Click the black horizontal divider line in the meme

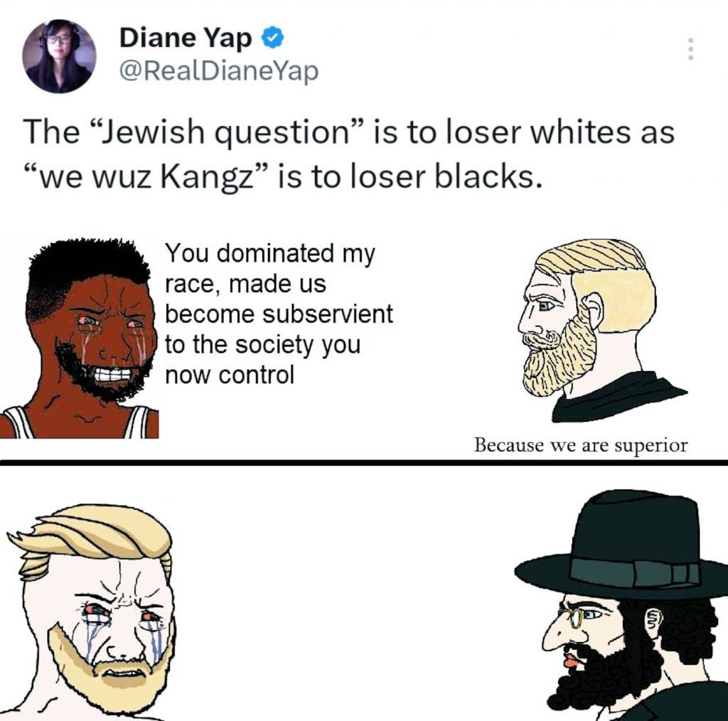tap(364, 462)
